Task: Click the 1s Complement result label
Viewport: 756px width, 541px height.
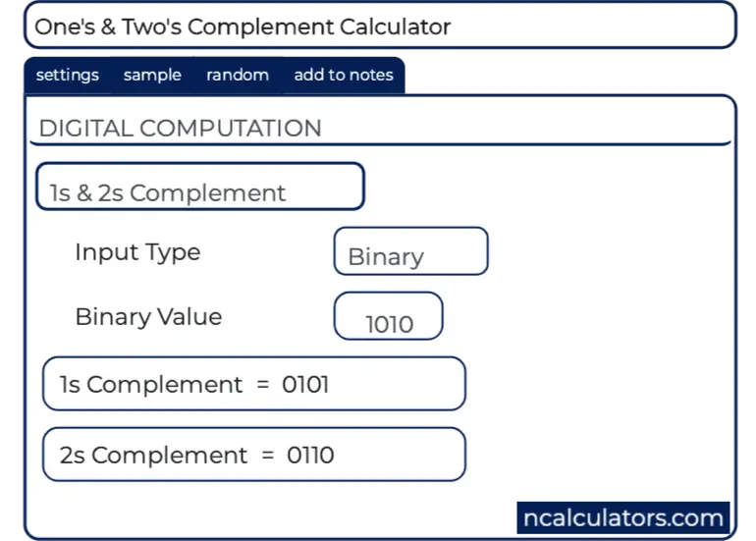Action: pos(151,384)
